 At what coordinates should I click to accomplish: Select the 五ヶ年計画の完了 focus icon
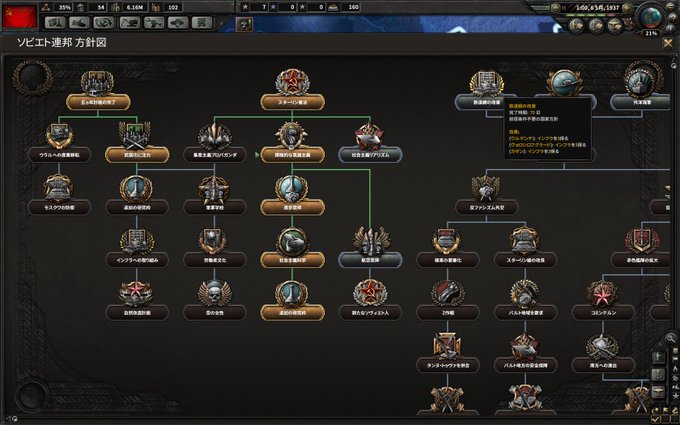[98, 83]
